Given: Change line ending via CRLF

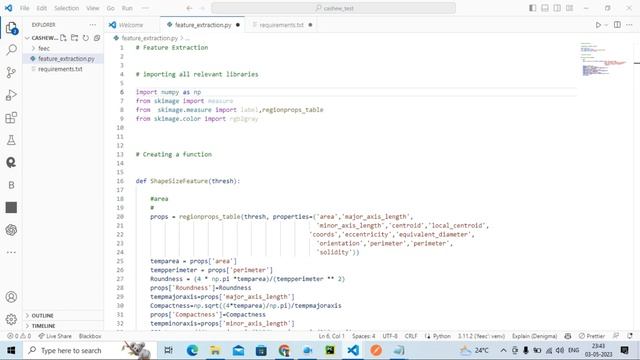Looking at the screenshot, I should (x=411, y=336).
